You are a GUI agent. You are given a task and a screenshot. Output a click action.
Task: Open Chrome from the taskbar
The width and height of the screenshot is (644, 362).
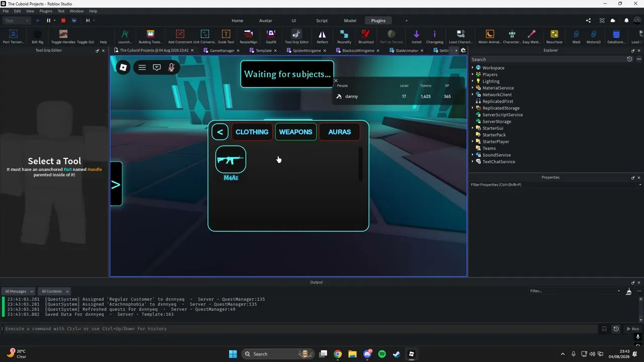tap(338, 354)
